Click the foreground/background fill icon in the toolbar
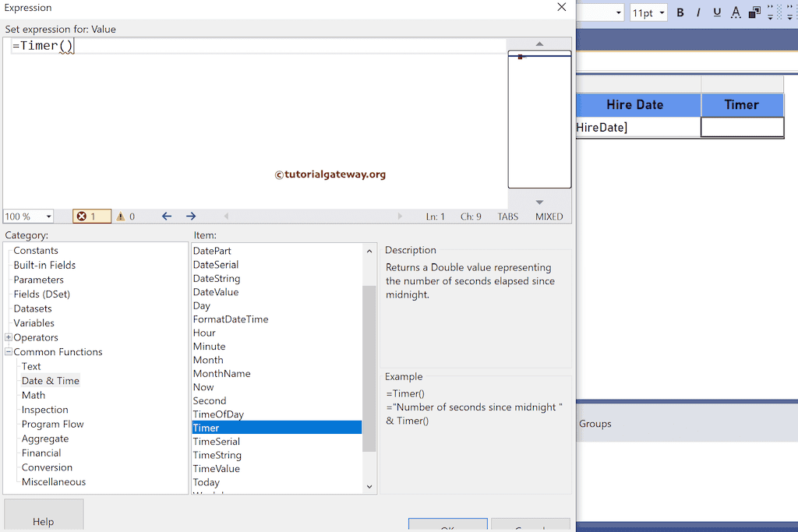Image resolution: width=798 pixels, height=532 pixels. coord(753,12)
